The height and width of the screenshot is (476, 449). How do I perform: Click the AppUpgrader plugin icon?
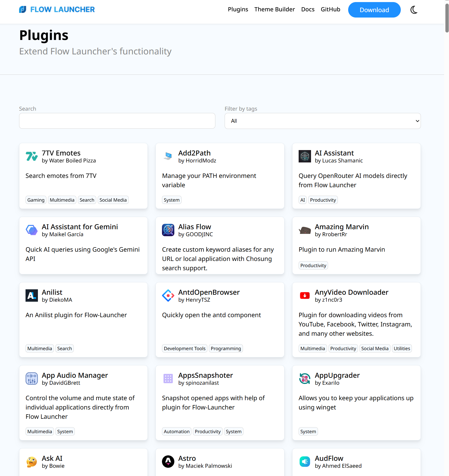tap(305, 379)
